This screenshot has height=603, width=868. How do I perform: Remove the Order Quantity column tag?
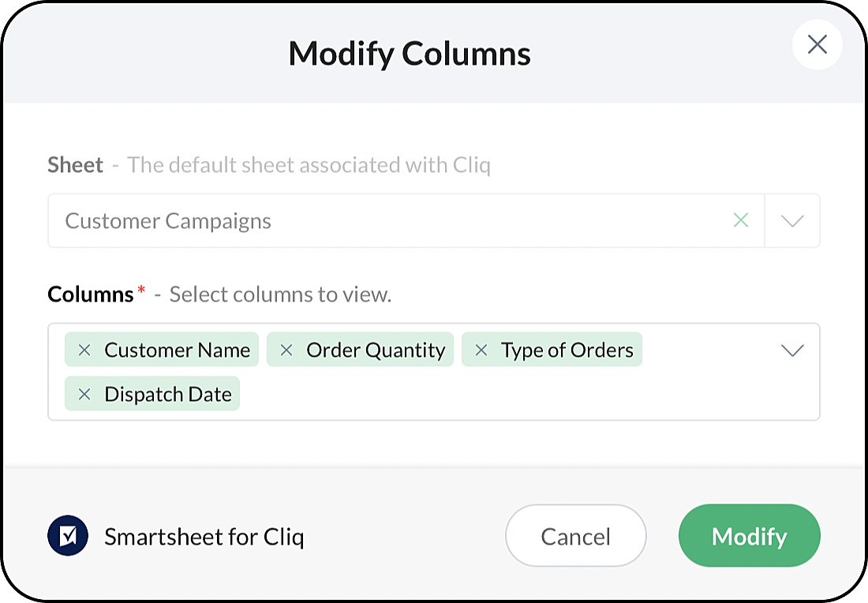click(287, 350)
